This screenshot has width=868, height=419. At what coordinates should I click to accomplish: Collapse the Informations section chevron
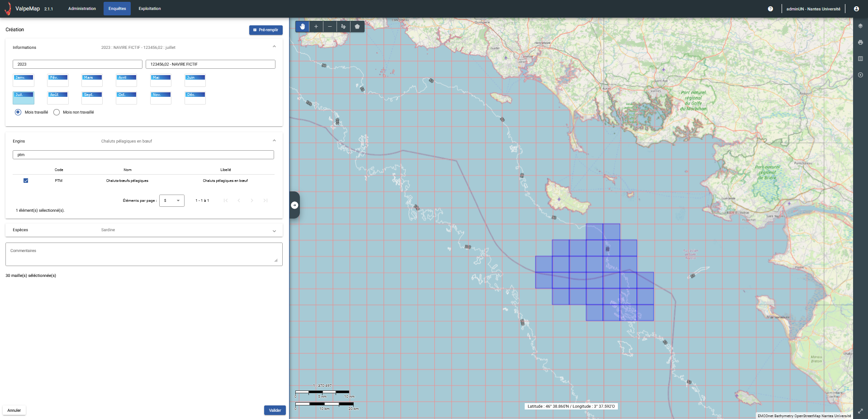pos(274,46)
